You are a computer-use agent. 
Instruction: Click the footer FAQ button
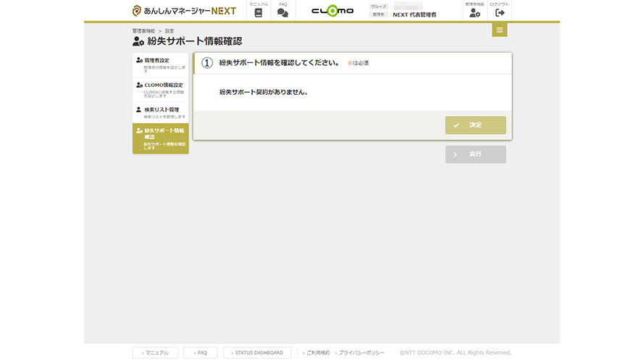[200, 353]
